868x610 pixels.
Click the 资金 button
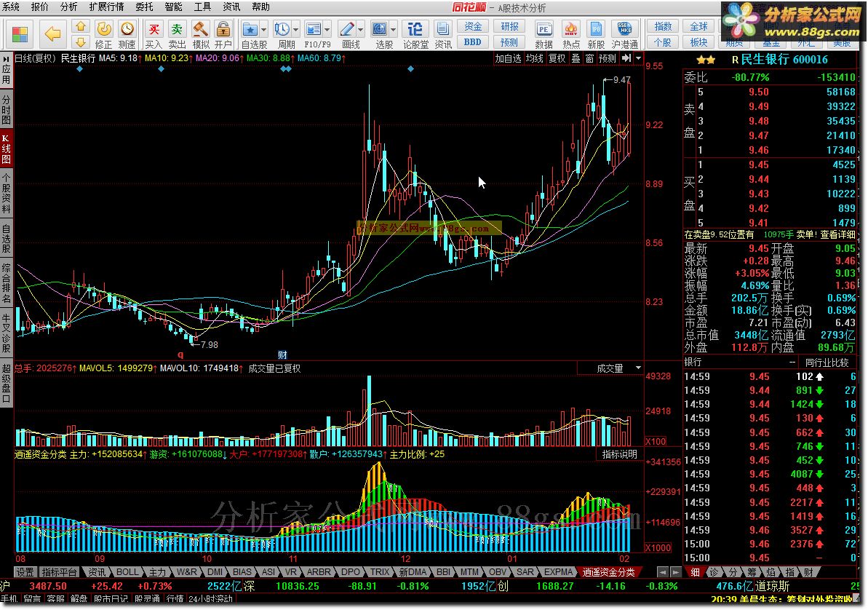[x=473, y=27]
